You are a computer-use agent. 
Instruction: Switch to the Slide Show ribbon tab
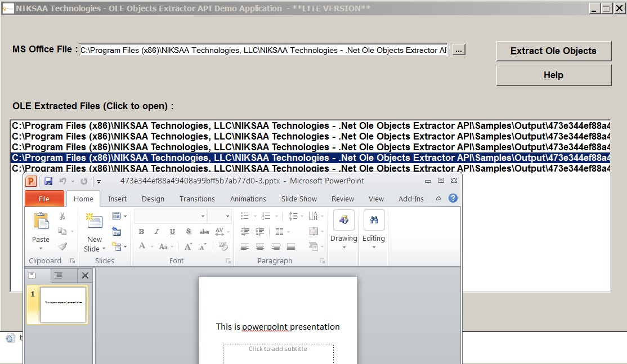coord(299,199)
